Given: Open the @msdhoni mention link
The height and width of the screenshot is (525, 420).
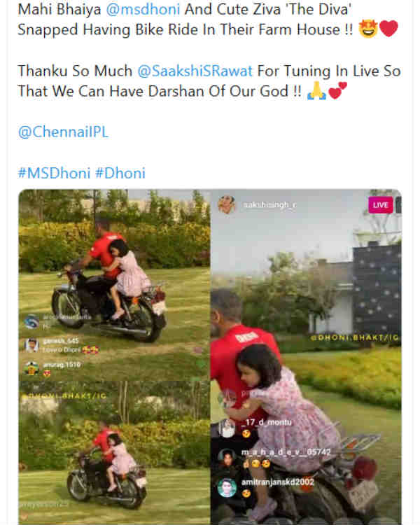Looking at the screenshot, I should point(143,9).
